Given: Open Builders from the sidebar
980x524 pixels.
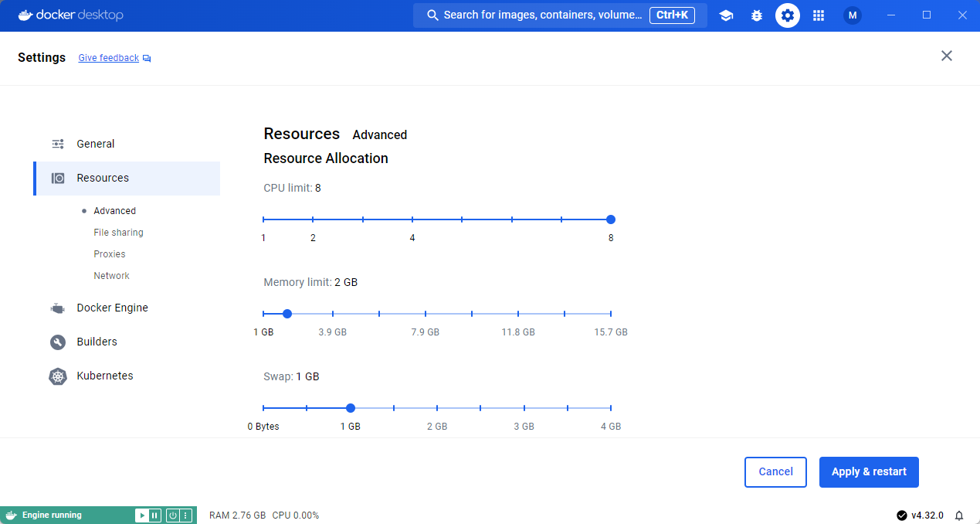Looking at the screenshot, I should click(x=97, y=342).
